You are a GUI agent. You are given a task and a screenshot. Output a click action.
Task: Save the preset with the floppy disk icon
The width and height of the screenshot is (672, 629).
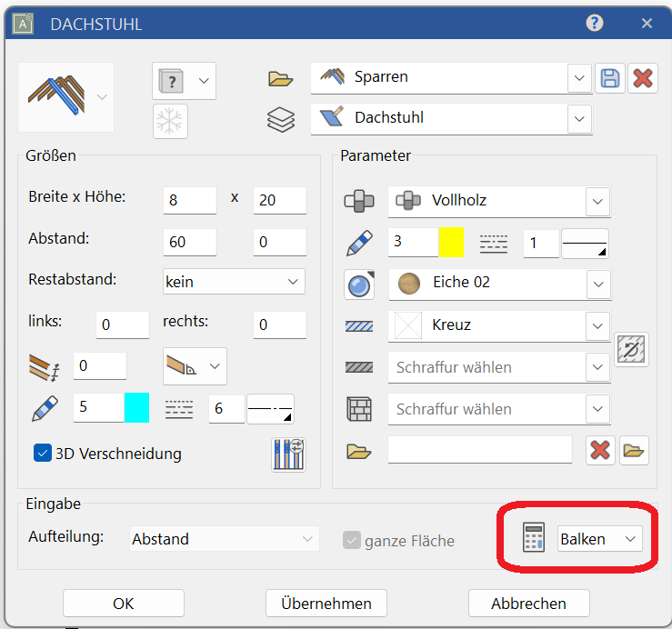[x=610, y=78]
